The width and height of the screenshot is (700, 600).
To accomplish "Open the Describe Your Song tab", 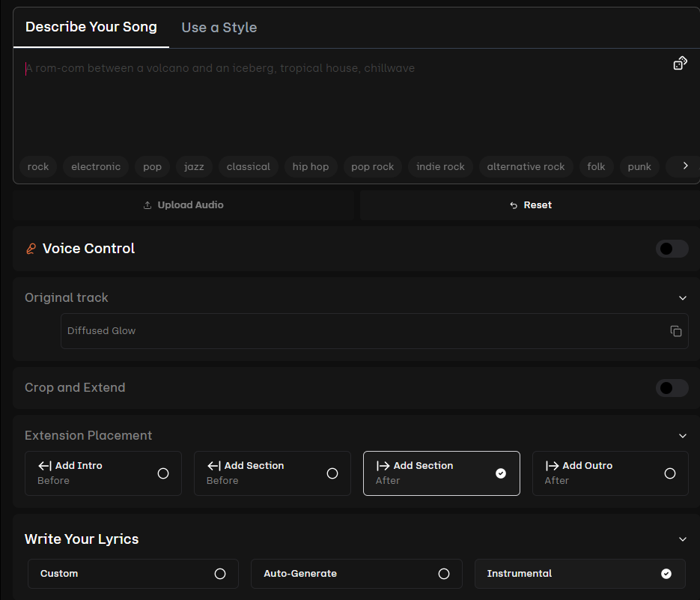I will tap(91, 27).
